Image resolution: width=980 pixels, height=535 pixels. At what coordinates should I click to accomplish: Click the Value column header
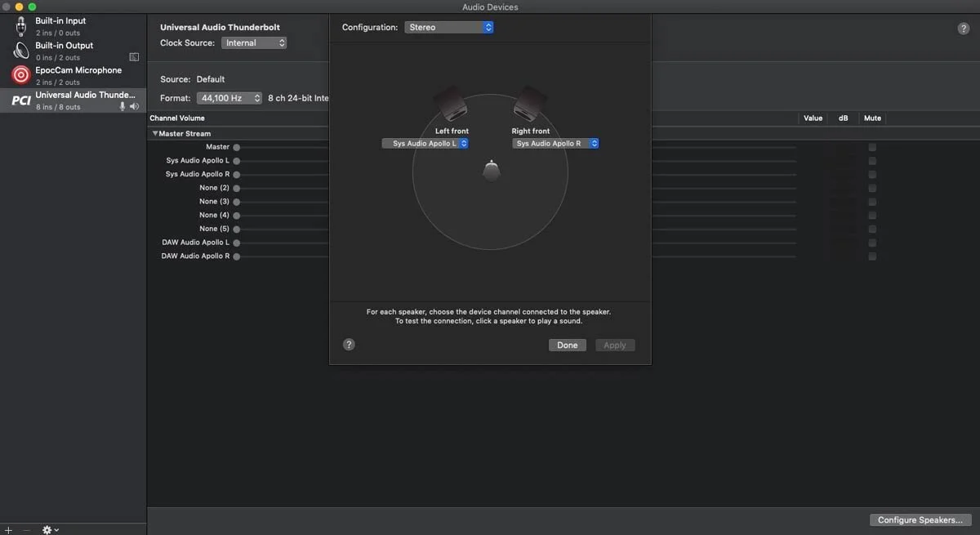pos(813,118)
